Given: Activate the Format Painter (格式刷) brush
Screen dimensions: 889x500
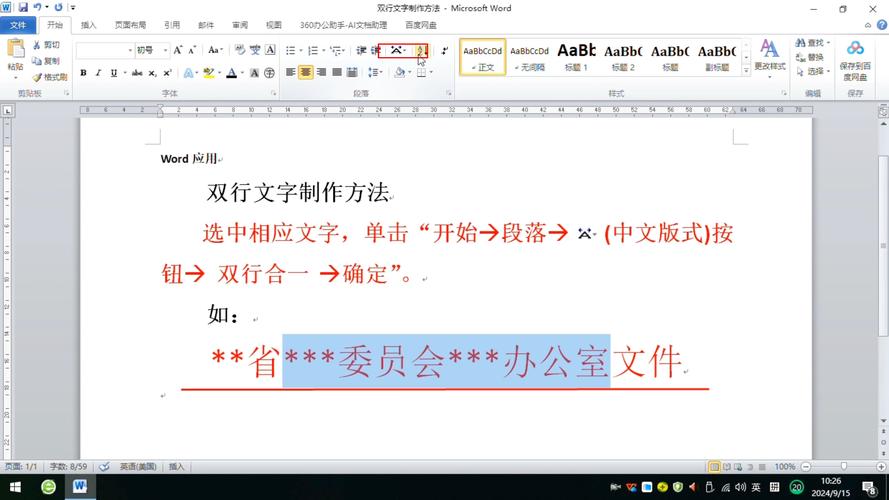Looking at the screenshot, I should tap(50, 77).
